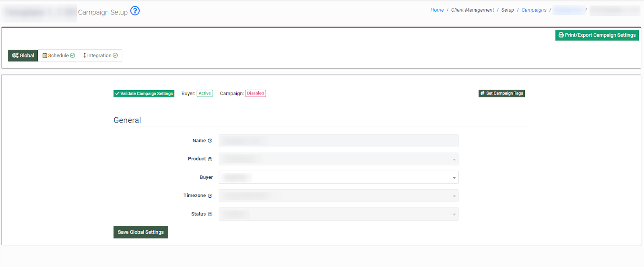The width and height of the screenshot is (644, 267).
Task: Expand the Status dropdown
Action: tap(338, 214)
